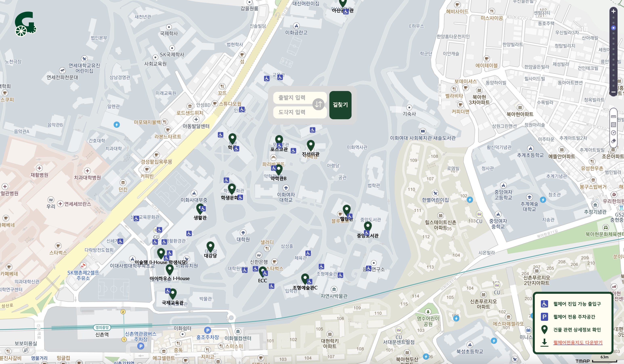Image resolution: width=624 pixels, height=364 pixels.
Task: Set zoom slider to the highlighted level dot
Action: coord(613,28)
